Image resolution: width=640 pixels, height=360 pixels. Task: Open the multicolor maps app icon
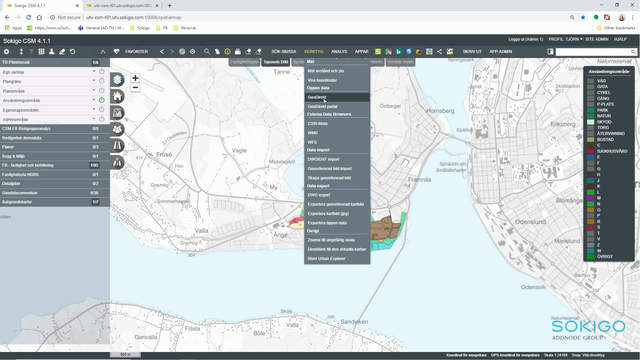coord(388,52)
